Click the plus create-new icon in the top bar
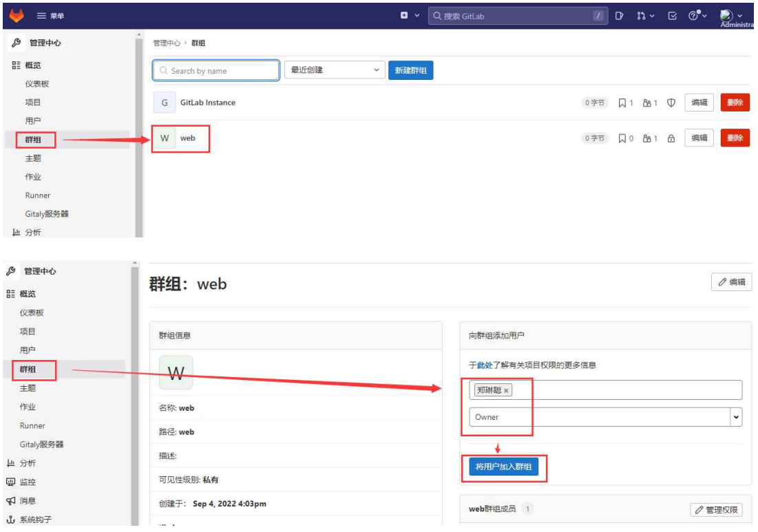 pos(404,15)
